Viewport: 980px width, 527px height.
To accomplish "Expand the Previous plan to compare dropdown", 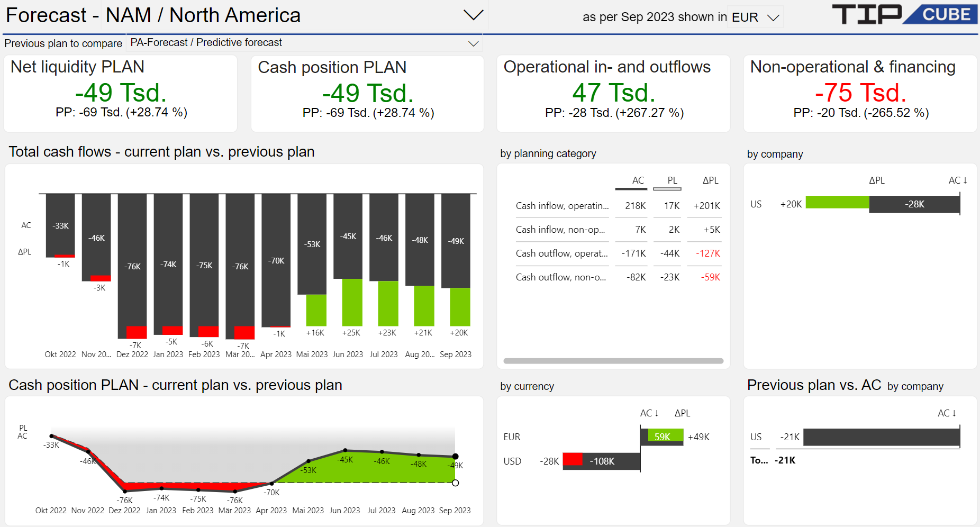I will pyautogui.click(x=473, y=43).
